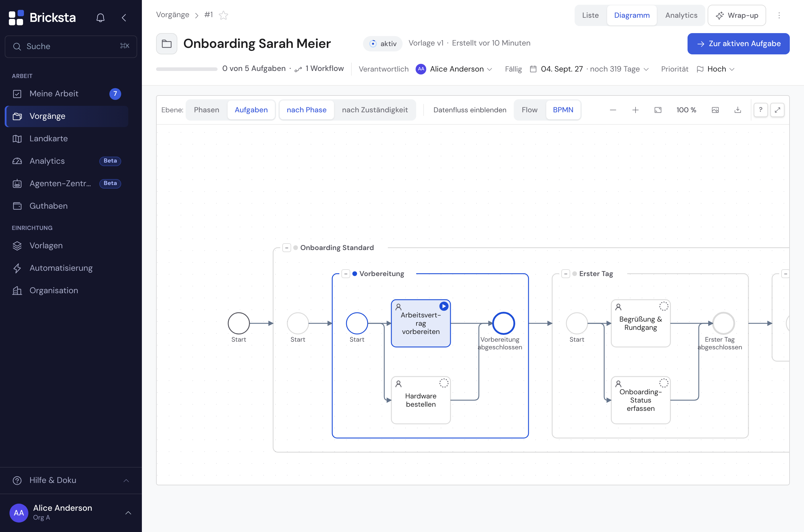Click the Wrap-up button
The height and width of the screenshot is (532, 804).
tap(737, 15)
